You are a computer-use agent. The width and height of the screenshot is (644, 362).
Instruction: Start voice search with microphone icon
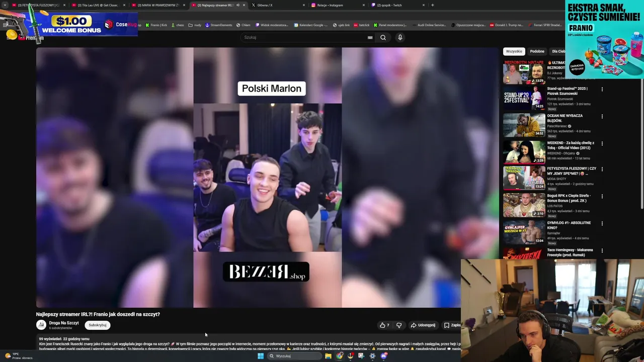pyautogui.click(x=400, y=37)
